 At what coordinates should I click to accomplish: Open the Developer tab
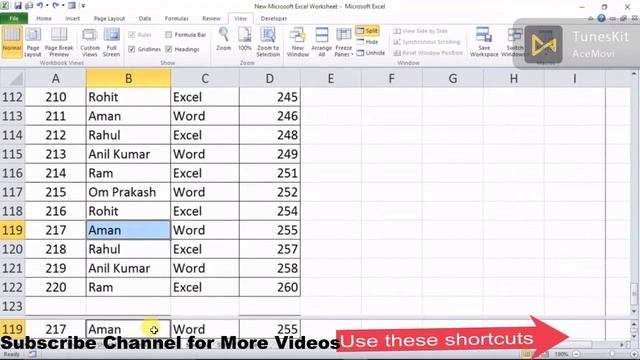coord(273,18)
